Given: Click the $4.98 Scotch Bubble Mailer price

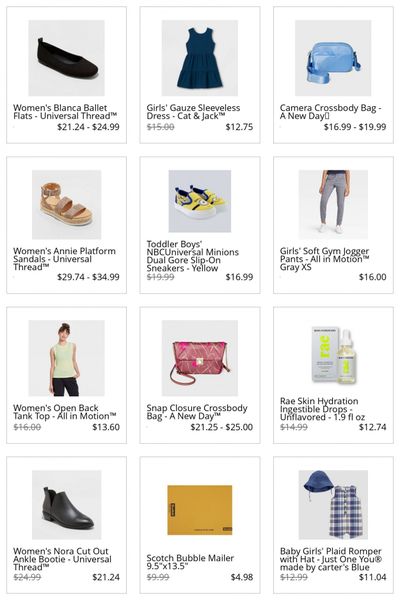Looking at the screenshot, I should (242, 577).
